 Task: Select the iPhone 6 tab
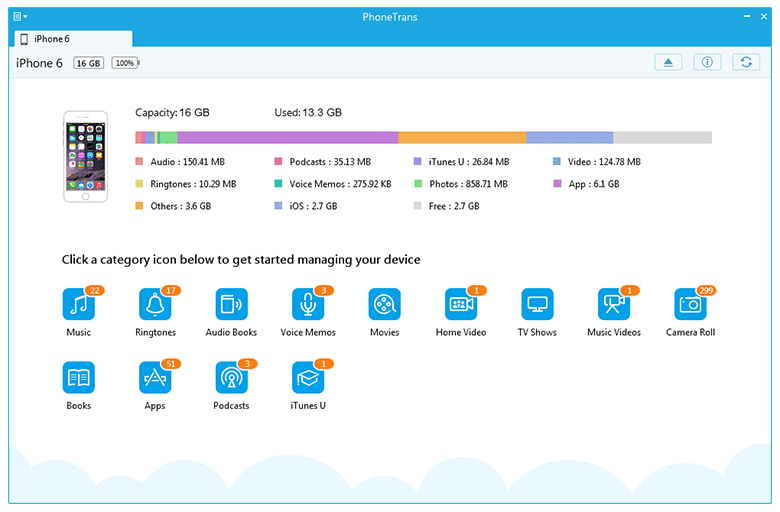(x=73, y=39)
